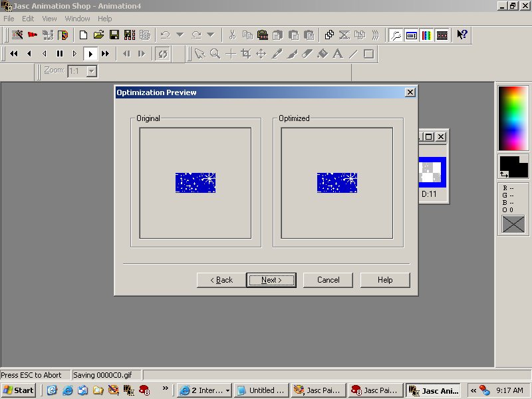Toggle the color palette visibility button
The image size is (532, 399).
tap(427, 35)
